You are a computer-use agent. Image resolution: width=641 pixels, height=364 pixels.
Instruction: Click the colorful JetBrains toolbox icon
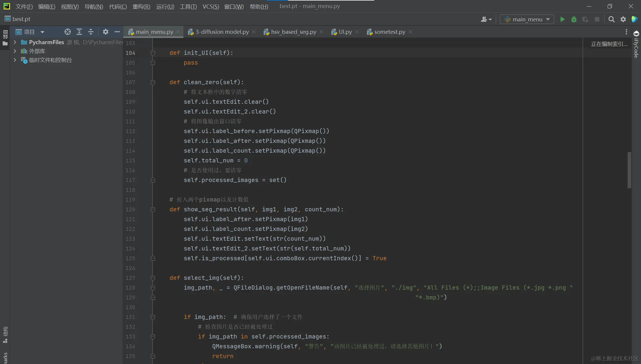coord(634,19)
